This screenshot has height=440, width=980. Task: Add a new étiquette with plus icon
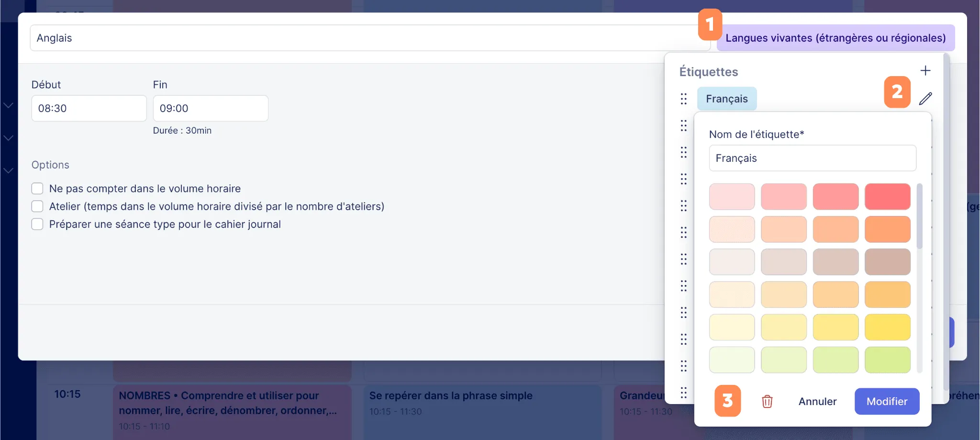pyautogui.click(x=925, y=71)
